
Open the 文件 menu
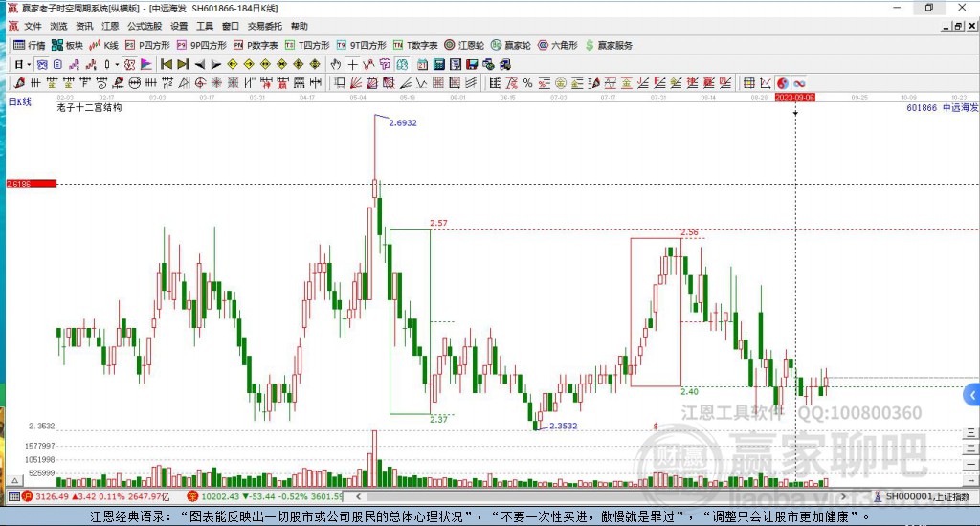point(33,26)
